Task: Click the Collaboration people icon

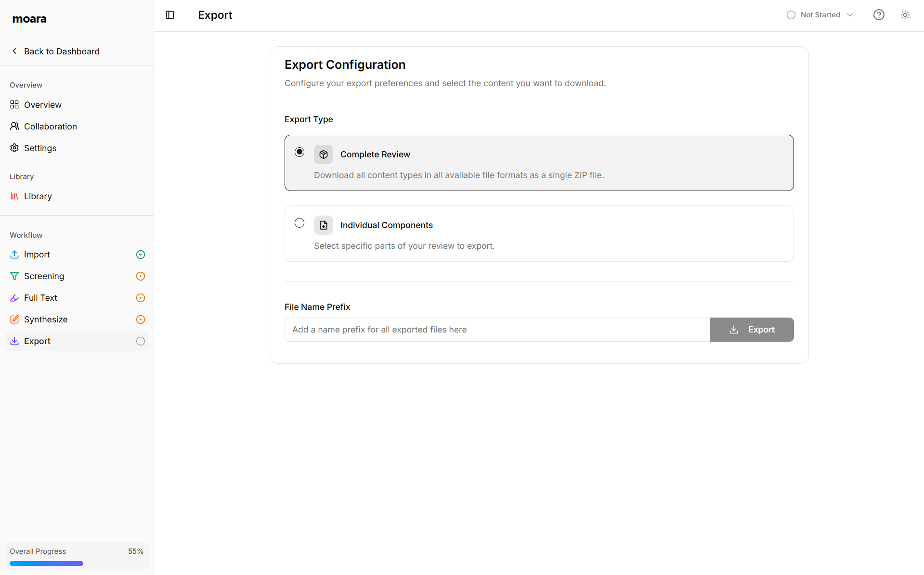Action: pyautogui.click(x=14, y=126)
